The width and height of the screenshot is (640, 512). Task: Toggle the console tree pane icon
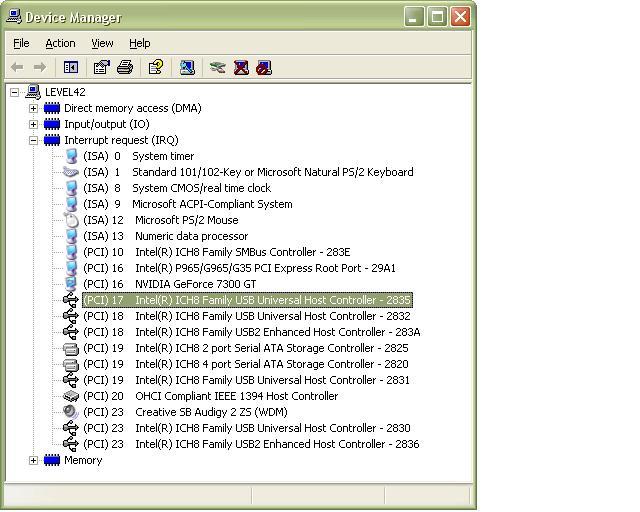(x=71, y=67)
